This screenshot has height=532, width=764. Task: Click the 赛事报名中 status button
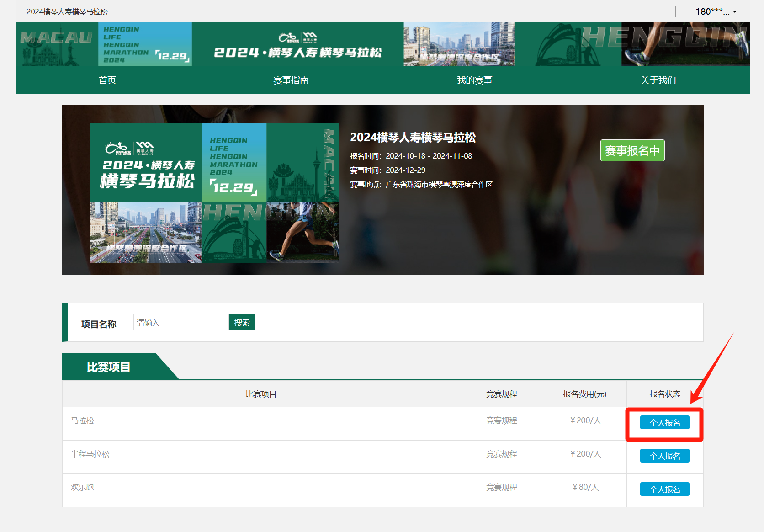(x=632, y=150)
